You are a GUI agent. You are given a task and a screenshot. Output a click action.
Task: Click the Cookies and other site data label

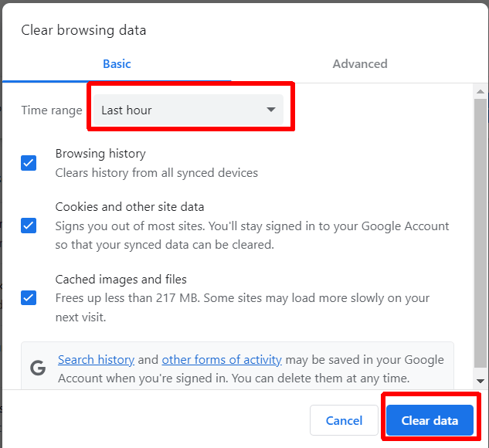coord(130,207)
